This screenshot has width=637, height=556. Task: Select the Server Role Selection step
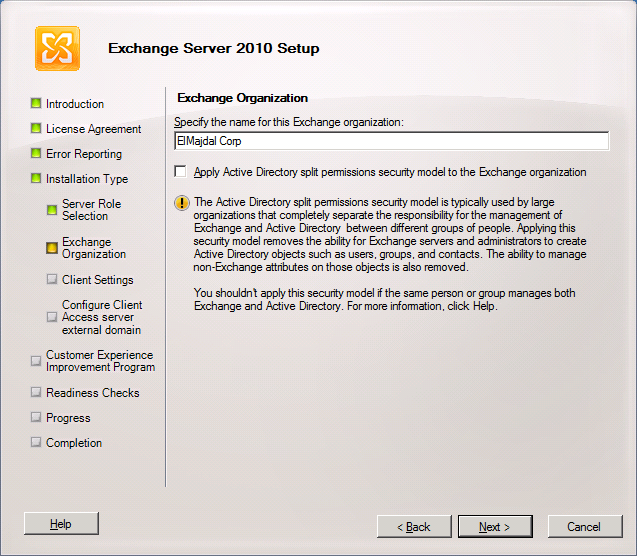tap(91, 210)
